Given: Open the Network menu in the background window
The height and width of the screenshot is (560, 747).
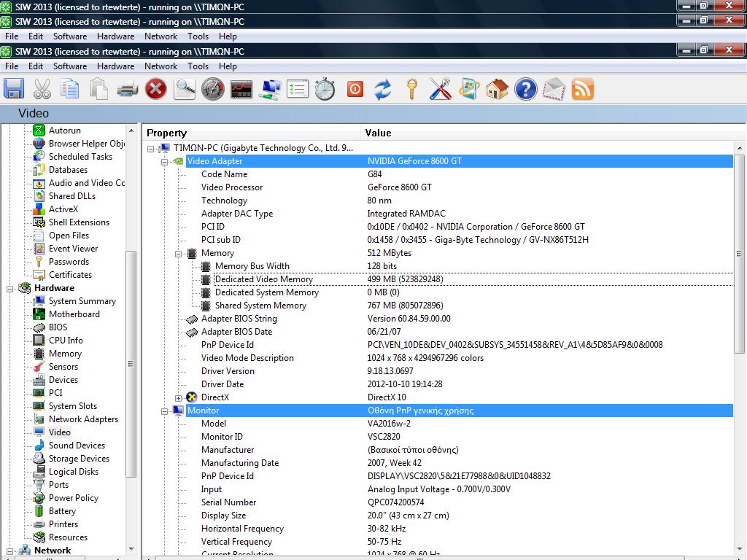Looking at the screenshot, I should point(161,36).
